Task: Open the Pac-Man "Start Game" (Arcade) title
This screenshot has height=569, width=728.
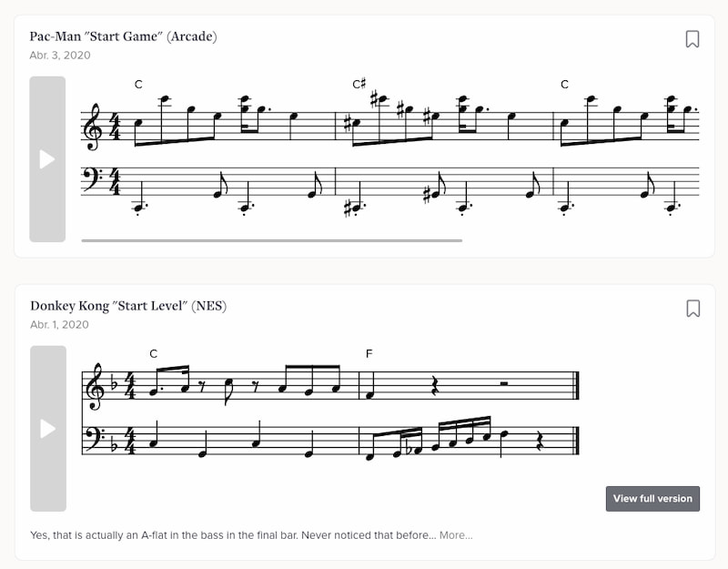Action: [x=124, y=36]
